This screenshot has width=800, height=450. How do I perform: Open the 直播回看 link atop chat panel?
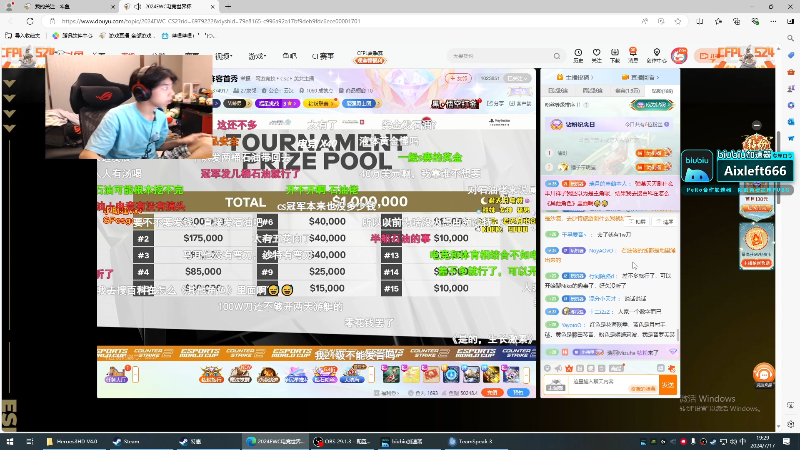tap(640, 77)
